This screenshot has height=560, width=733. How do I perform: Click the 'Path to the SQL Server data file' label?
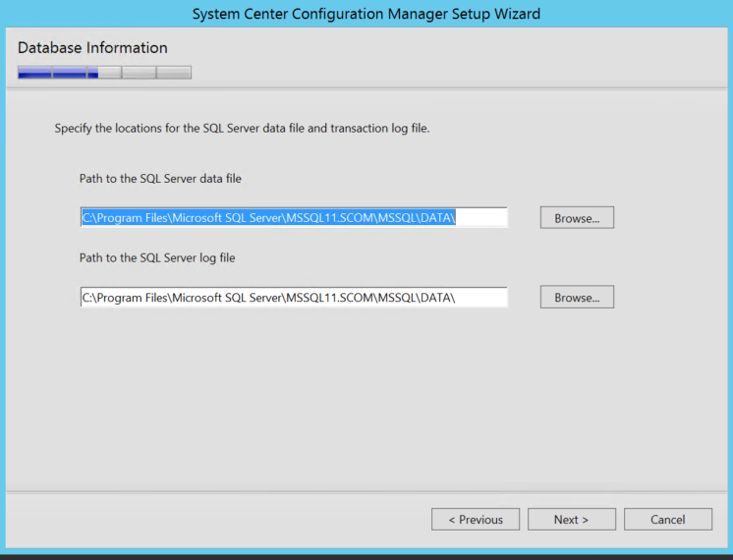160,179
